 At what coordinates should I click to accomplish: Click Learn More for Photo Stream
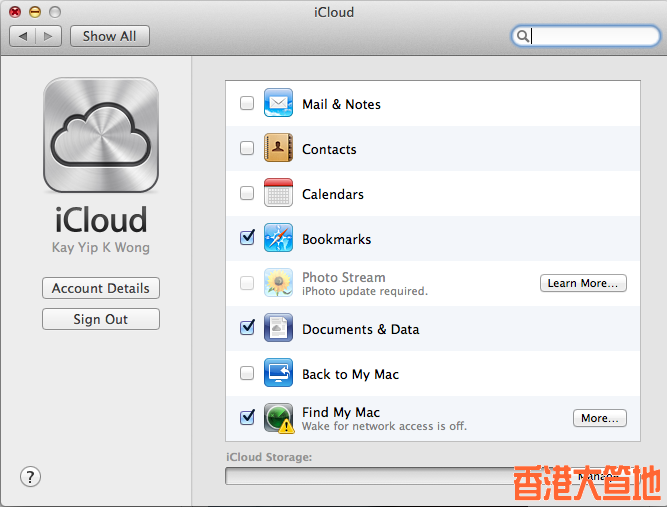tap(583, 283)
